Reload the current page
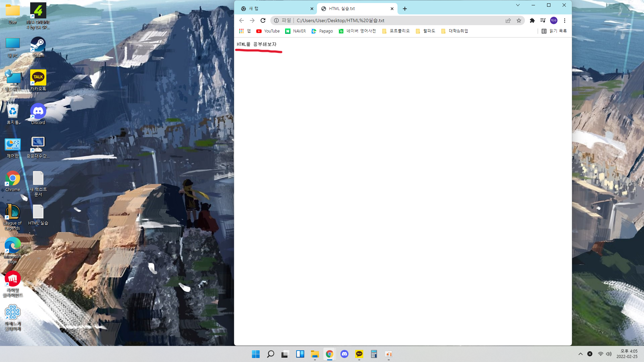Screen dimensions: 644x362 (263, 20)
